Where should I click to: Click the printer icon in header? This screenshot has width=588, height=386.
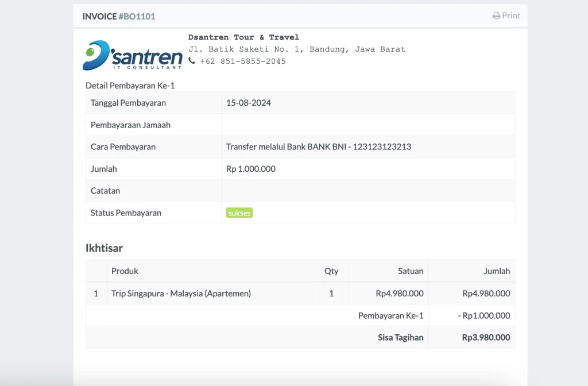496,16
